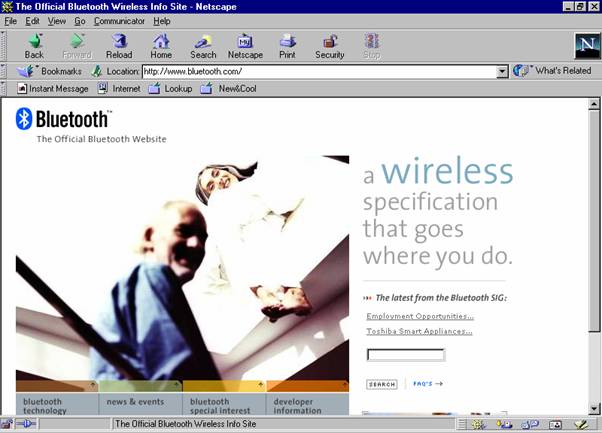The width and height of the screenshot is (602, 433).
Task: Open Address Book from component bar
Action: (555, 424)
